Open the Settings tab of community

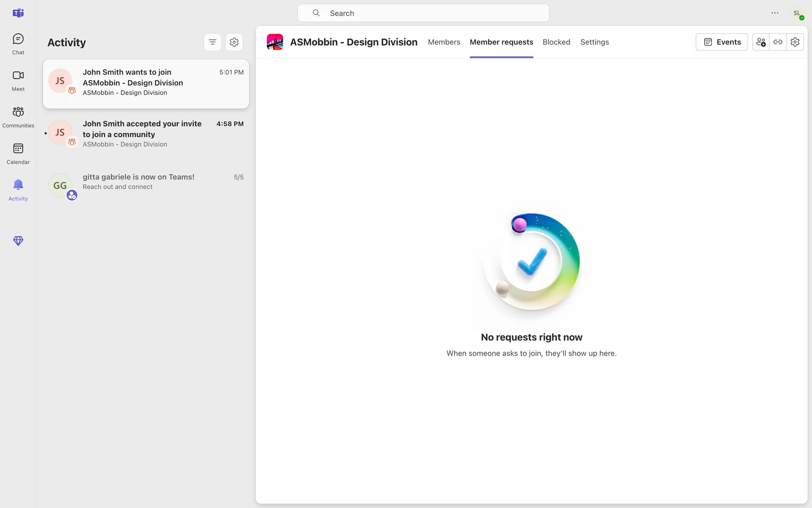594,42
